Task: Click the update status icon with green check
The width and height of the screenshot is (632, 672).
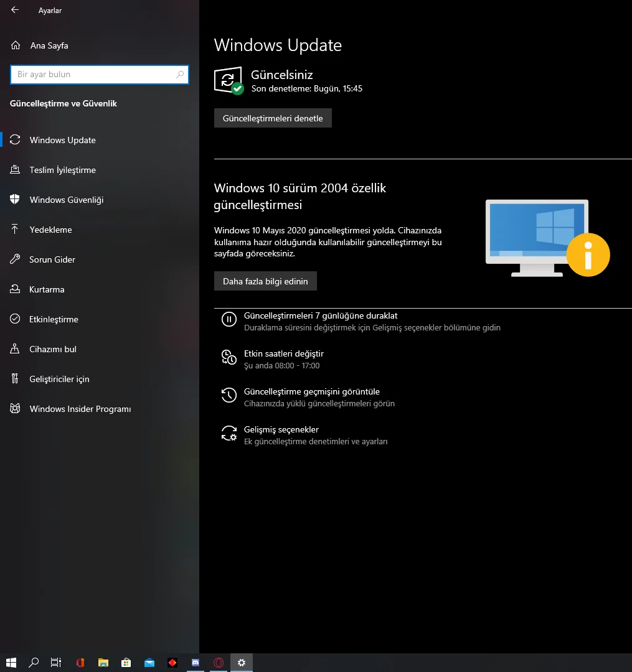Action: (x=229, y=80)
